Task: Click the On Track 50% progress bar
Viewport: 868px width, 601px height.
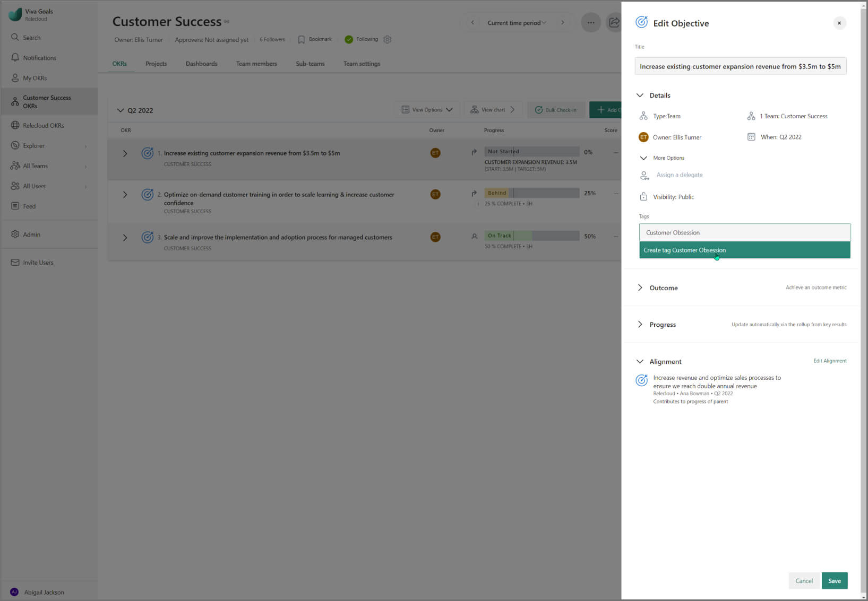Action: click(532, 236)
